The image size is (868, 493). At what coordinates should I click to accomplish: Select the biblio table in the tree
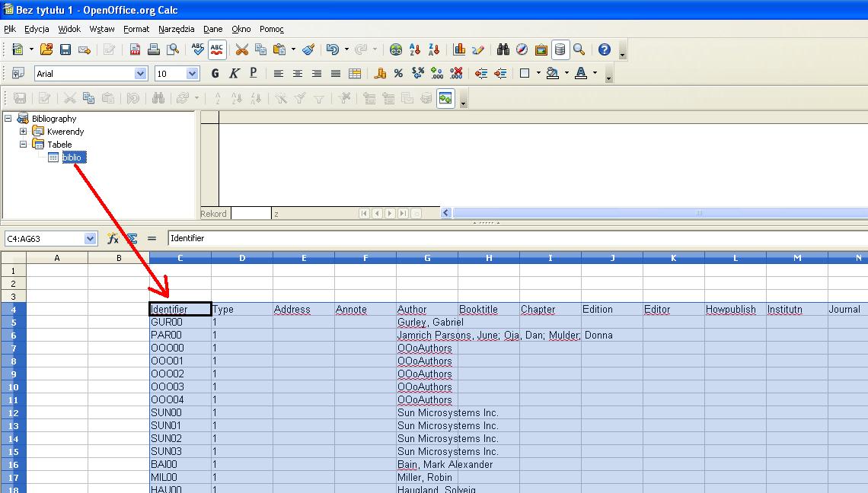(72, 157)
